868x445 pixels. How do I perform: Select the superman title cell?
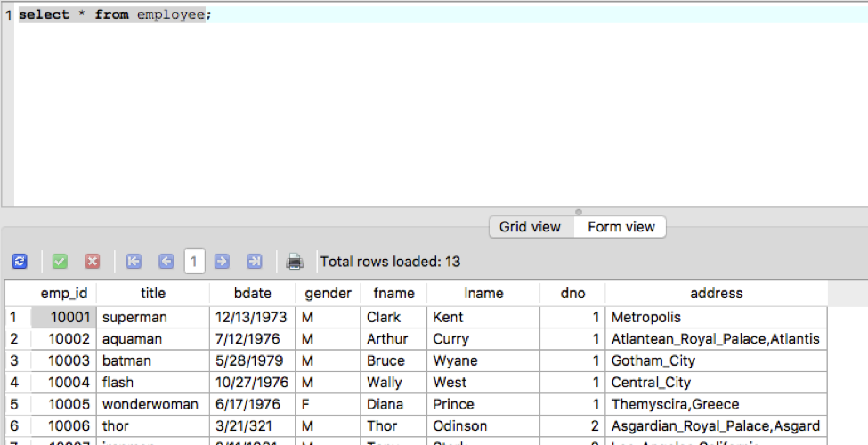[x=153, y=317]
